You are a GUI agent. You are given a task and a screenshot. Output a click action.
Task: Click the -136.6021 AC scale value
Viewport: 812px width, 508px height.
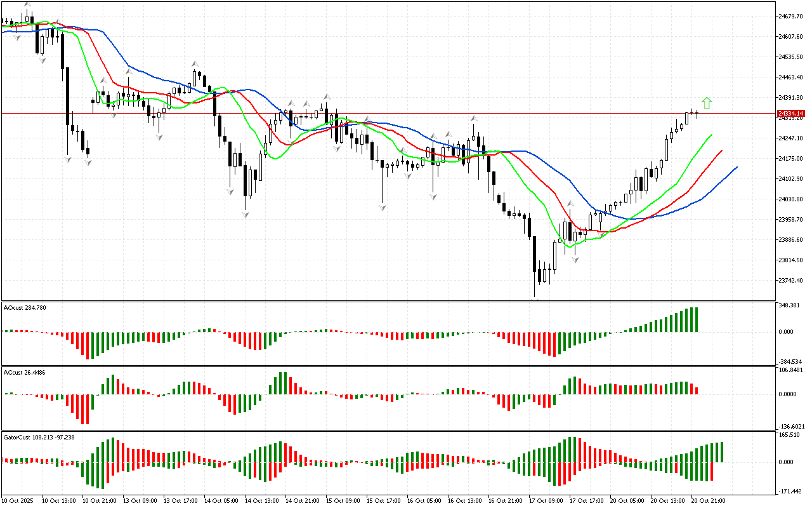tap(790, 426)
